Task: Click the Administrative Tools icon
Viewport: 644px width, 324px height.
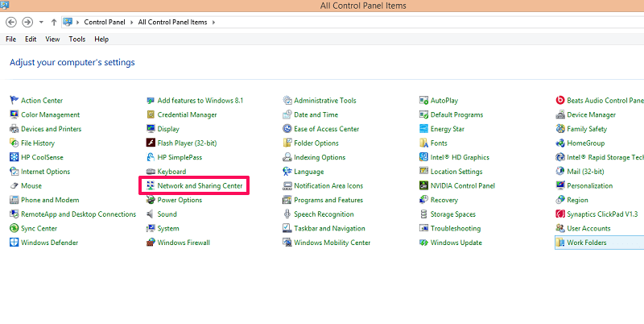Action: coord(287,100)
